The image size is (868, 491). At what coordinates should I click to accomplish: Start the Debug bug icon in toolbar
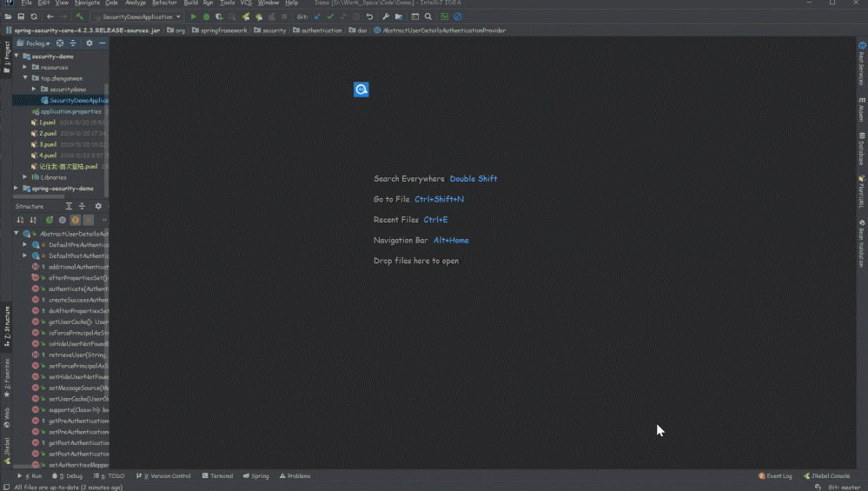(206, 17)
